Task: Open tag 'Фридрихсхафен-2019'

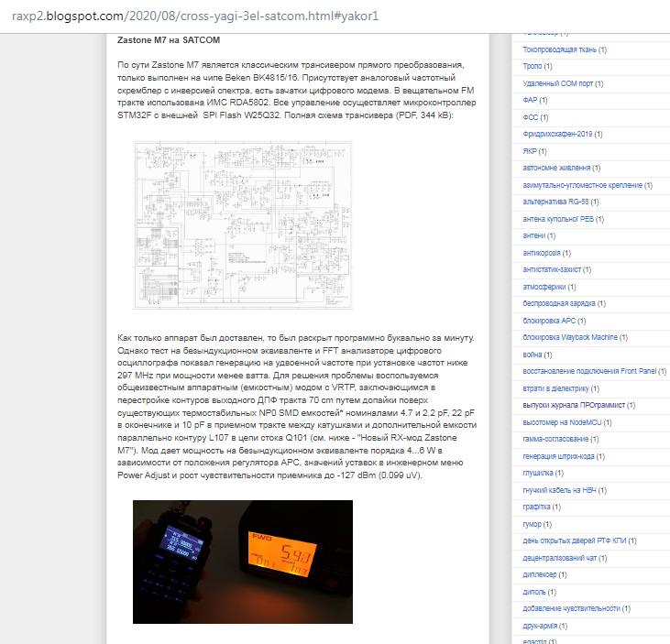Action: coord(557,134)
